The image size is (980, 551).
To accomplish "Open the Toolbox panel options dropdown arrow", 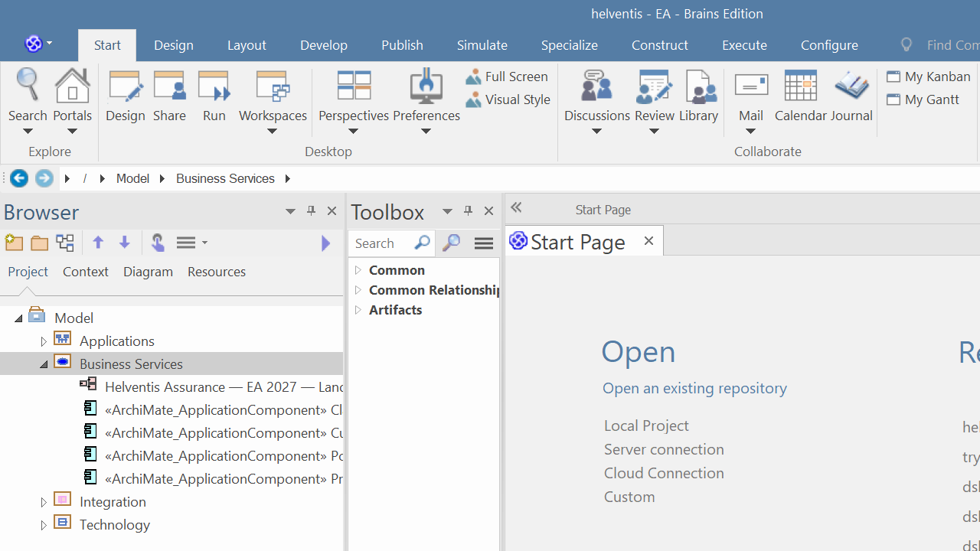I will point(447,211).
